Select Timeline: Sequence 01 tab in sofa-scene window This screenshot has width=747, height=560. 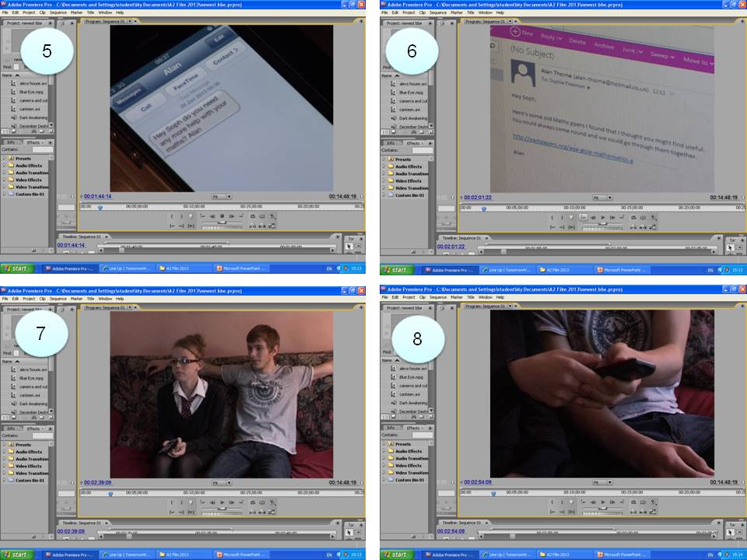[x=82, y=523]
